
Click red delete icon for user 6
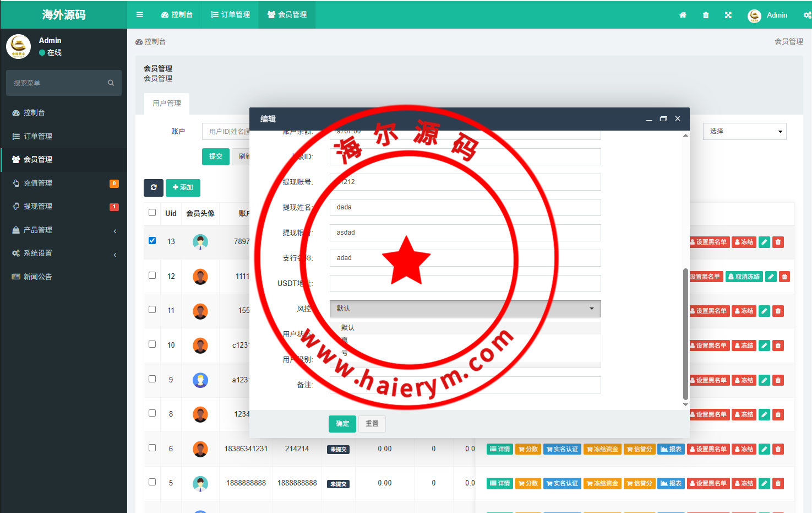(778, 450)
